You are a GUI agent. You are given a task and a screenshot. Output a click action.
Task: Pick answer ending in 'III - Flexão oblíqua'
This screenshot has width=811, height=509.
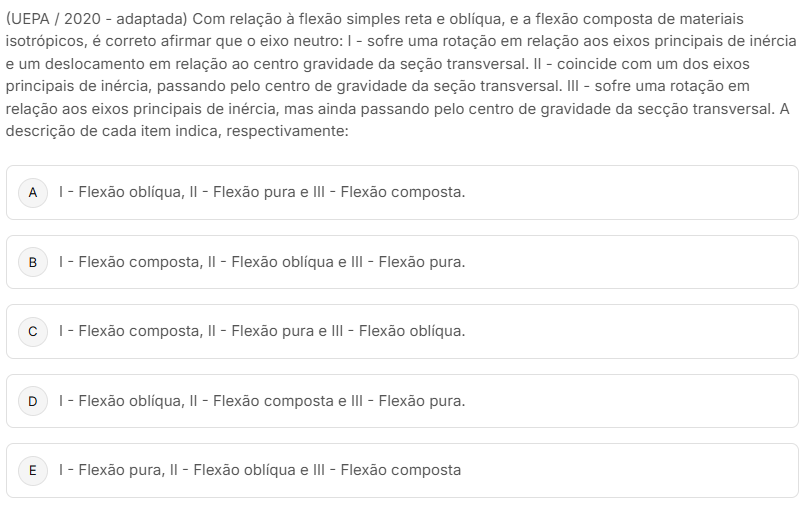(x=262, y=331)
